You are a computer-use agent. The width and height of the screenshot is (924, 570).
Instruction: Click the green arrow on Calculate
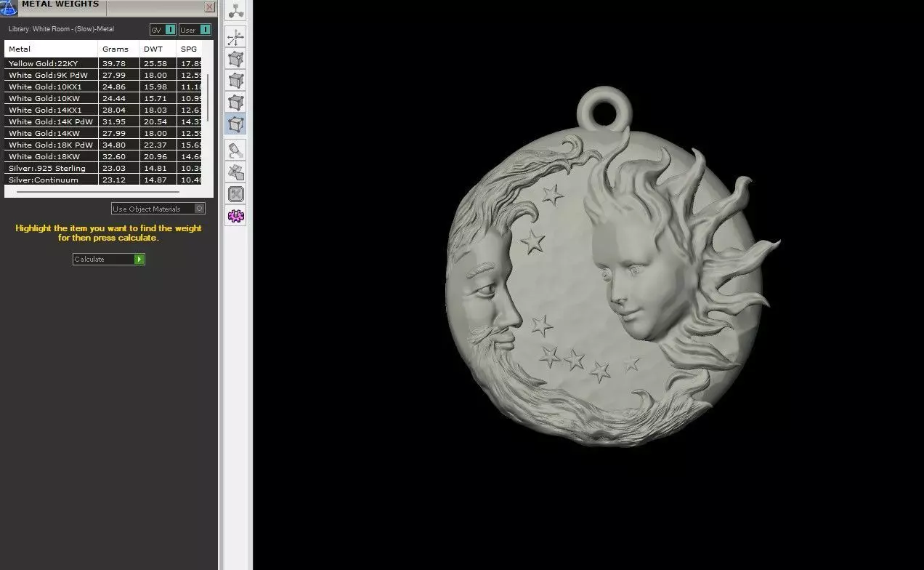tap(139, 259)
